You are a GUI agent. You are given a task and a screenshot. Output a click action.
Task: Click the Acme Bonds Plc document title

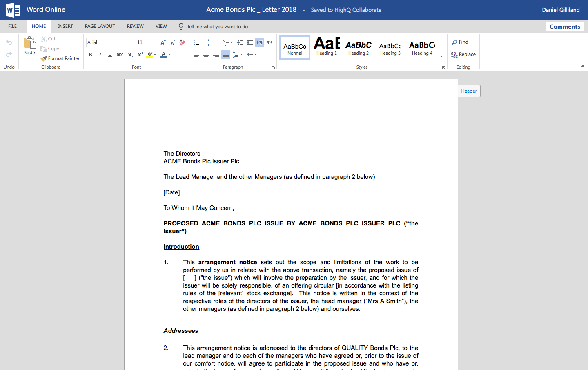(252, 9)
